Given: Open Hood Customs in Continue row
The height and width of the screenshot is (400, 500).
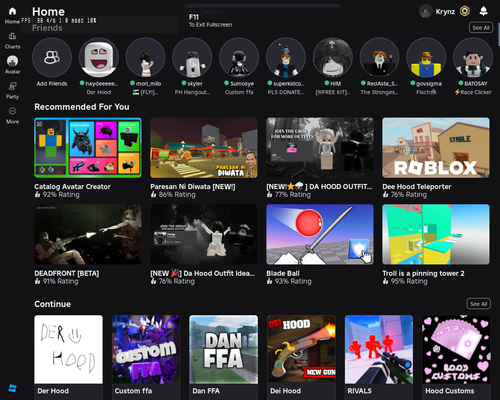Looking at the screenshot, I should tap(456, 349).
